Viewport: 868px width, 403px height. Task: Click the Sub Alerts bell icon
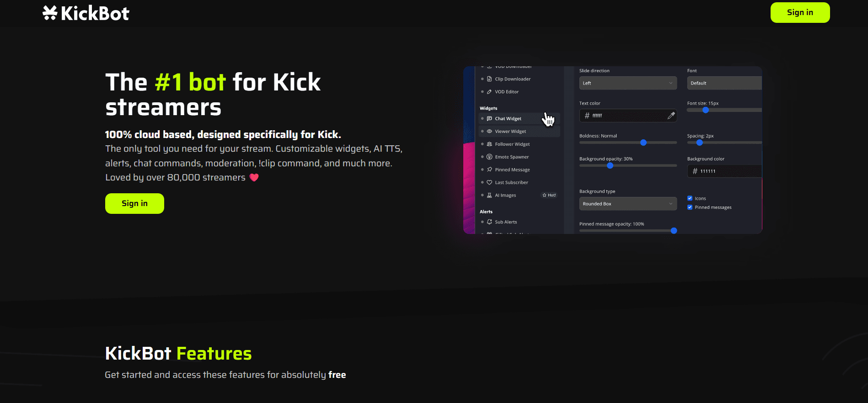point(489,222)
